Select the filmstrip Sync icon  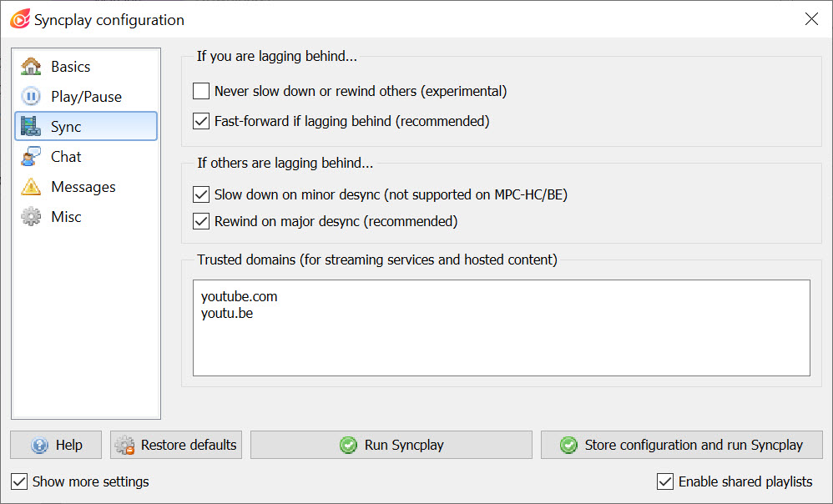click(31, 126)
